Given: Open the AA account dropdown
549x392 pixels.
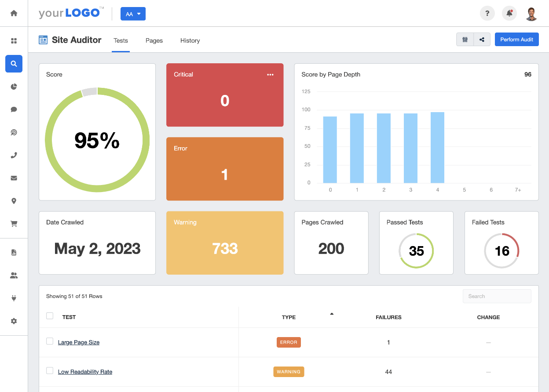Looking at the screenshot, I should click(x=133, y=14).
